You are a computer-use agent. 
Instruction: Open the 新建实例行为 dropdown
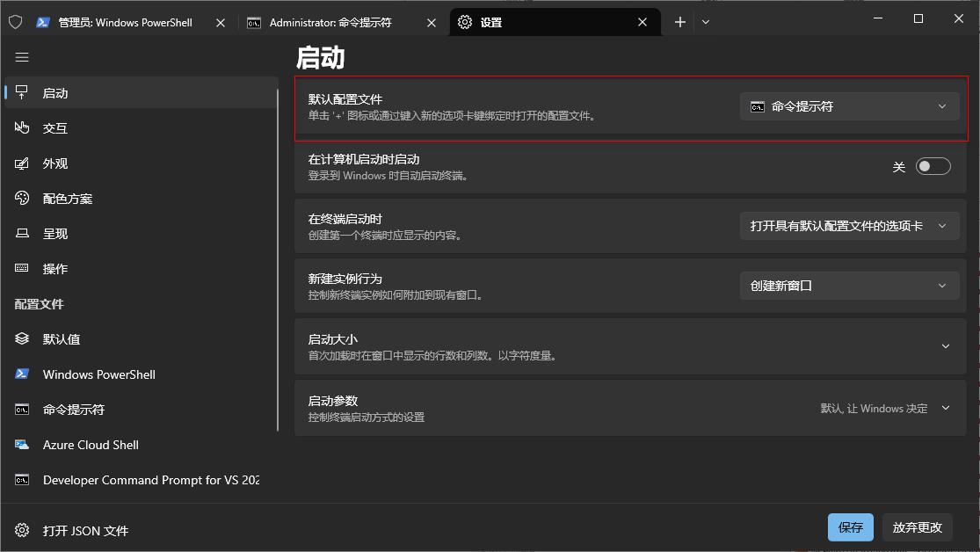click(x=849, y=285)
